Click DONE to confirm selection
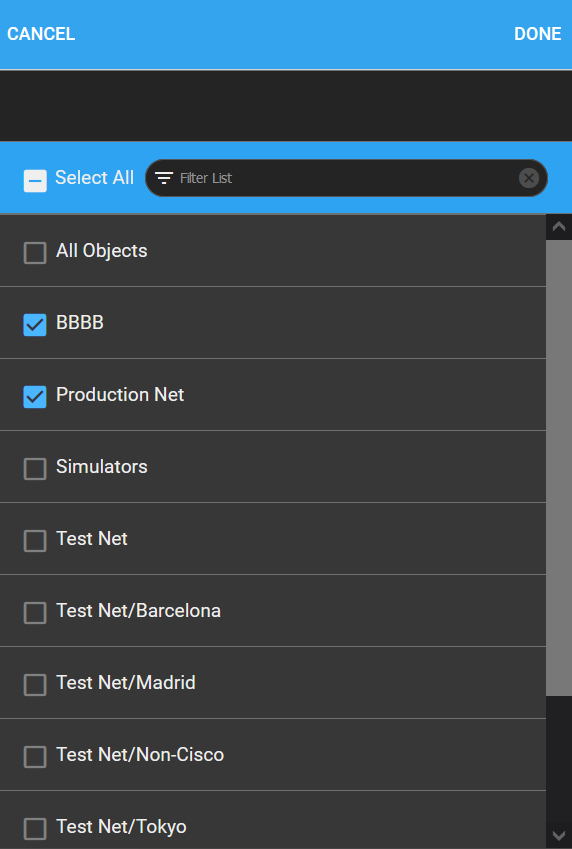Screen dimensions: 572x849 [537, 34]
